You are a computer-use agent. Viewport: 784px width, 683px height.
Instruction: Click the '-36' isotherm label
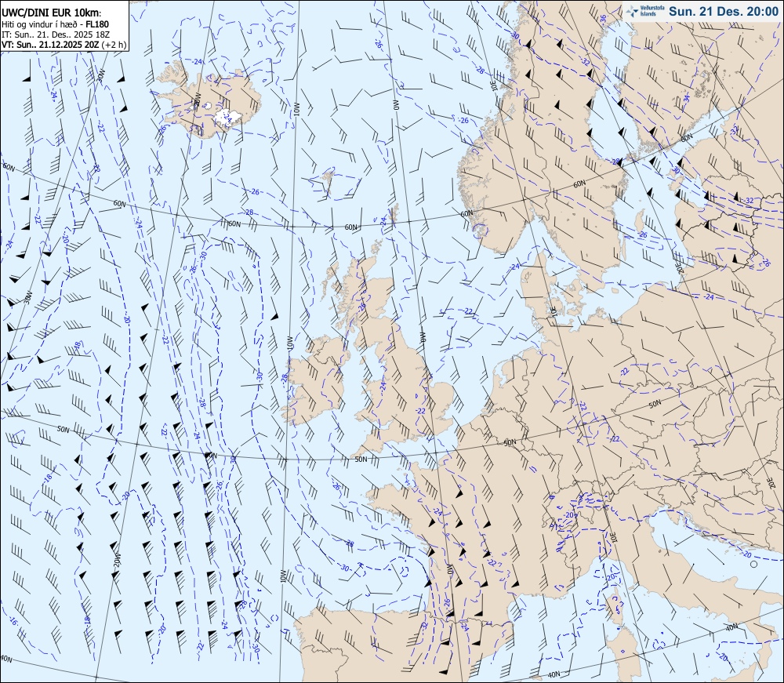[x=604, y=19]
